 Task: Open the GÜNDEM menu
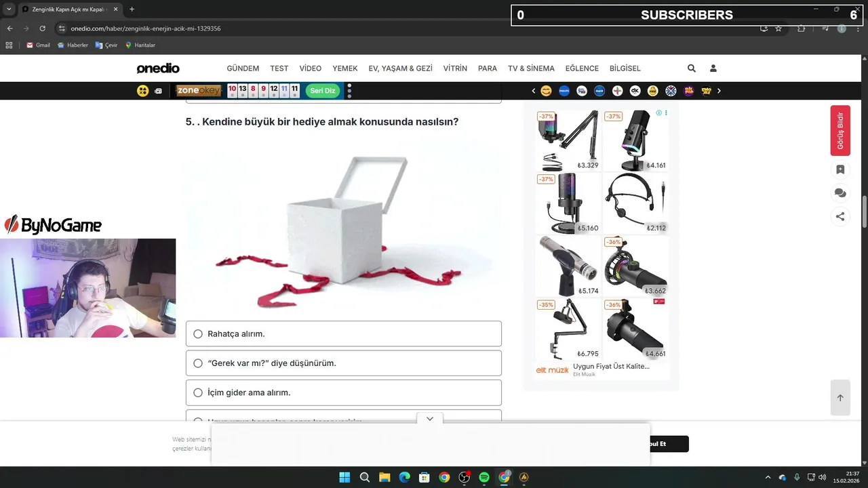[x=243, y=68]
